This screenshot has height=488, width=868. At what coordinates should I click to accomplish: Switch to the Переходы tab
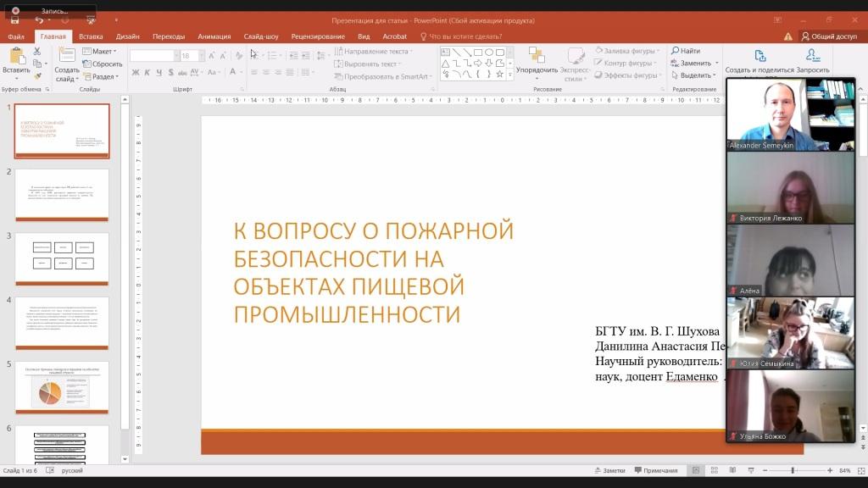coord(169,36)
